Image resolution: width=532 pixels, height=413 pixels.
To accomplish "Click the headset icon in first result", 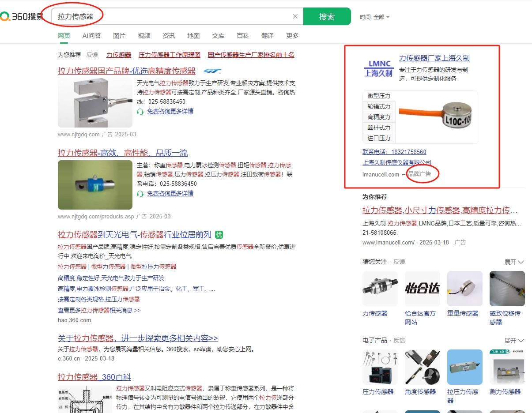I will tap(140, 112).
